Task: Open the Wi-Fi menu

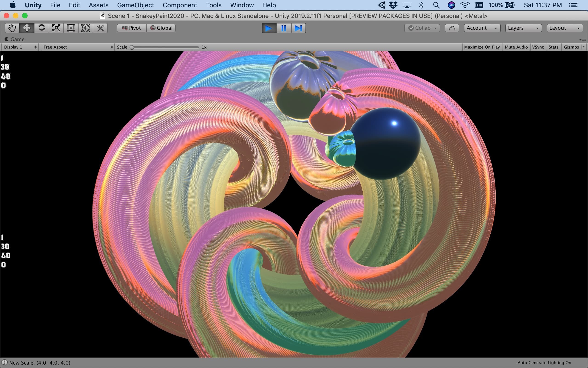Action: pos(465,5)
